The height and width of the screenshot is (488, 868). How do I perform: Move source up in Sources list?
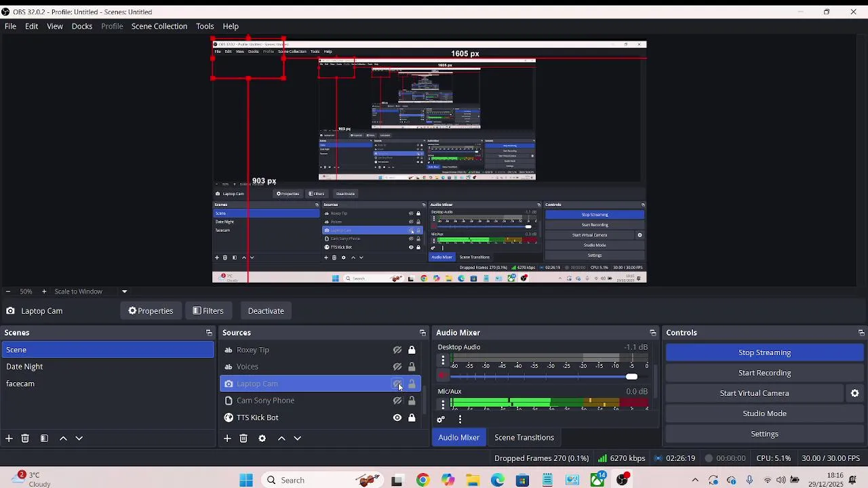[x=281, y=439]
